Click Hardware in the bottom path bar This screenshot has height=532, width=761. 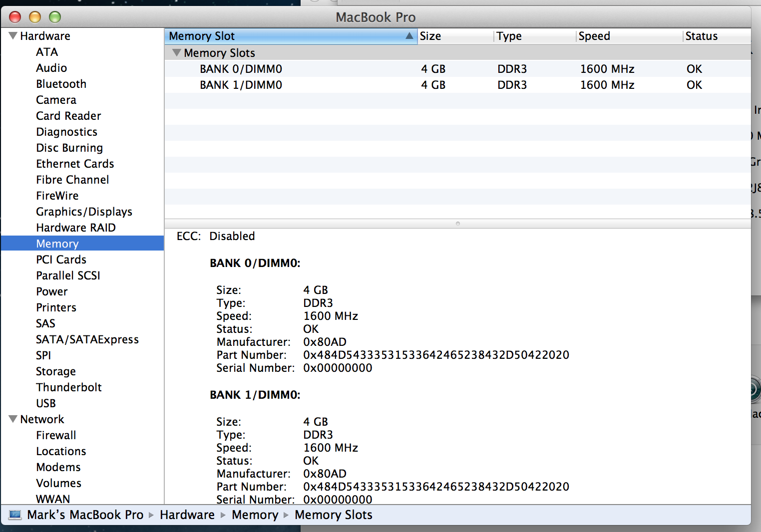187,515
